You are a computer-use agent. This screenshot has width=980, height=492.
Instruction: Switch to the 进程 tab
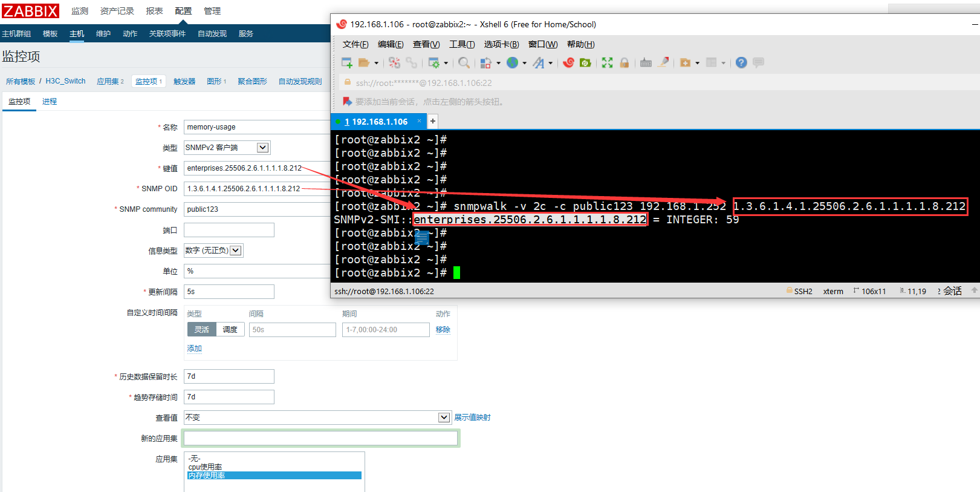click(x=50, y=101)
